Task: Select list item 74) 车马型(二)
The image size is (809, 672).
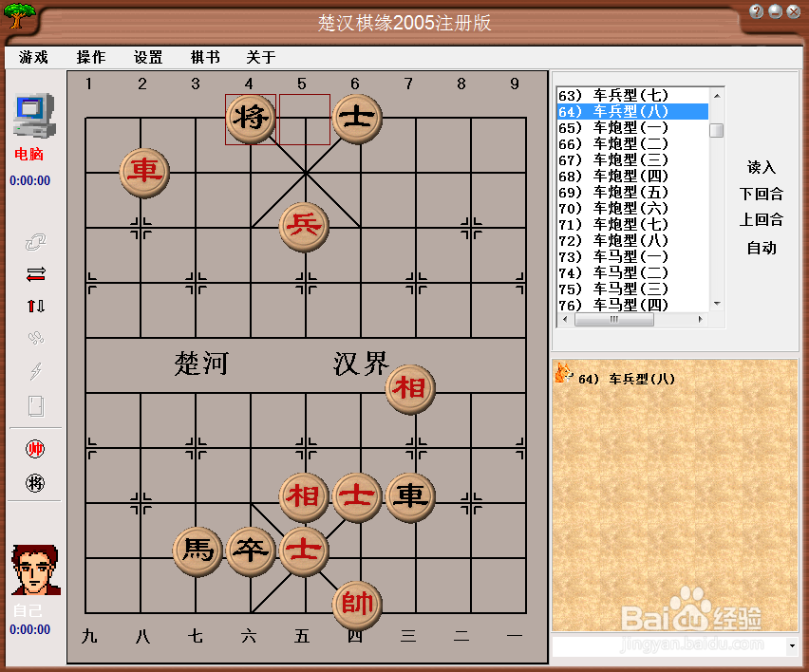Action: (x=632, y=272)
